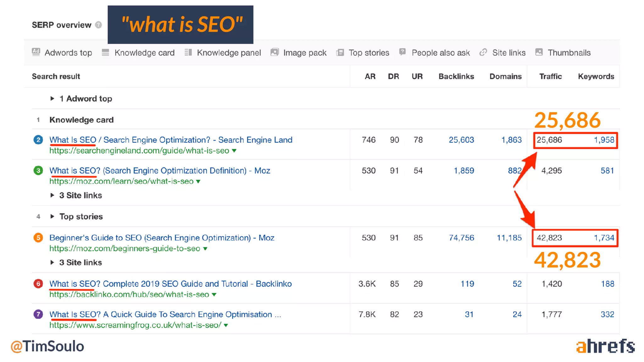Select People also ask feature label
The width and height of the screenshot is (644, 362).
[x=441, y=52]
